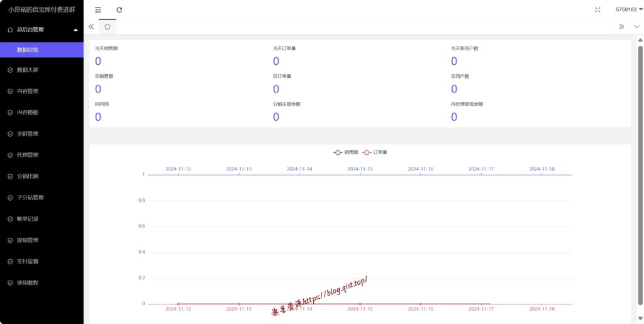The width and height of the screenshot is (644, 324).
Task: Go to 提现管理 page
Action: point(28,240)
